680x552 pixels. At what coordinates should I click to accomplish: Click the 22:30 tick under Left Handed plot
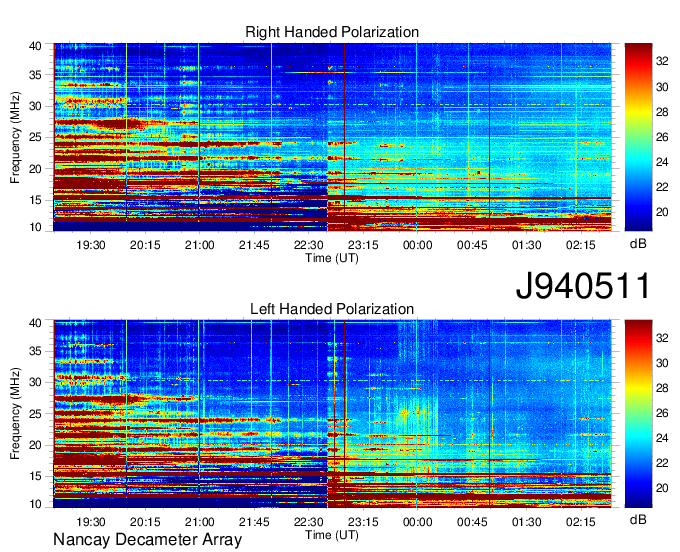(x=308, y=522)
